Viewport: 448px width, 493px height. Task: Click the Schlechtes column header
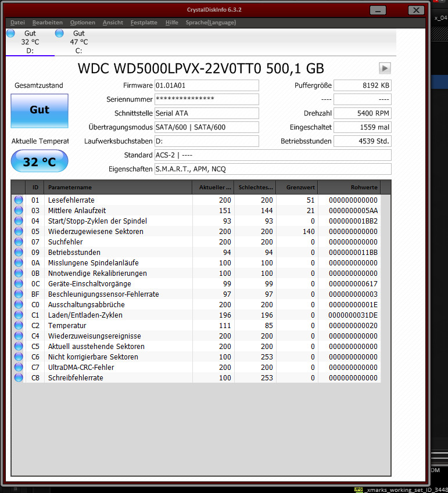click(x=255, y=187)
